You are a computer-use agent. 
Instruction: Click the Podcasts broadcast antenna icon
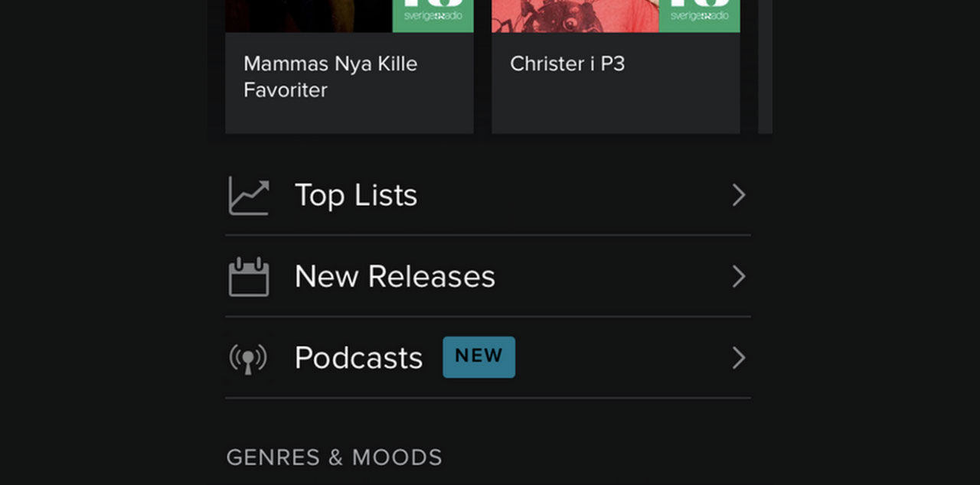[248, 359]
